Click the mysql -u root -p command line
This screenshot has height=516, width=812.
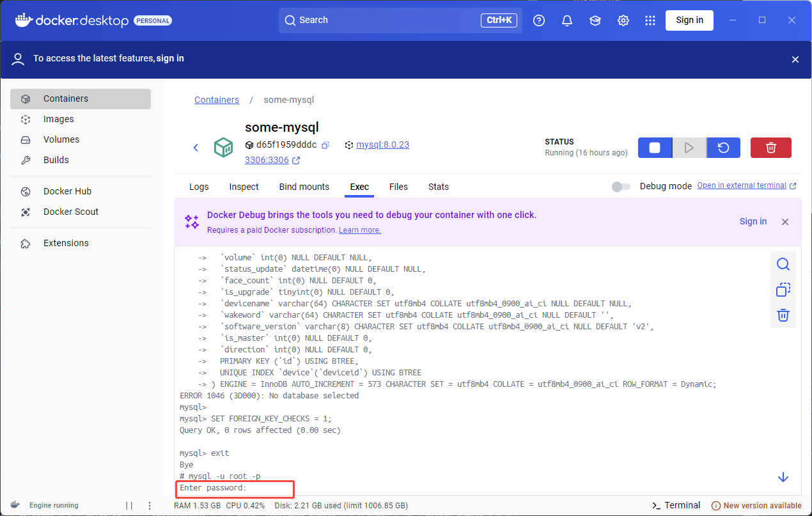[x=220, y=476]
